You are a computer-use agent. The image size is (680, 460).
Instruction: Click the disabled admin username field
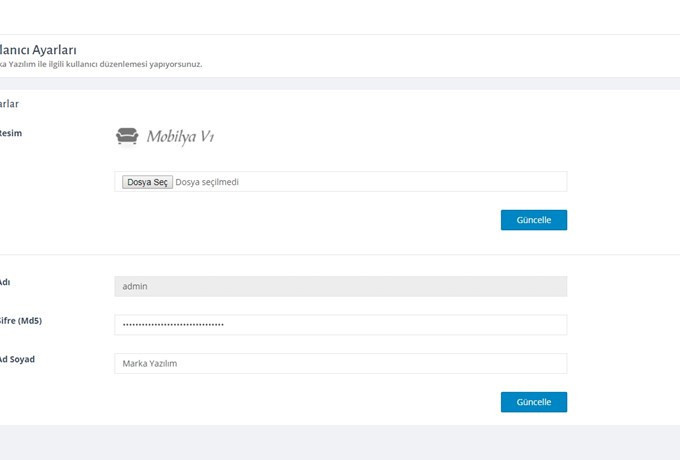point(340,286)
